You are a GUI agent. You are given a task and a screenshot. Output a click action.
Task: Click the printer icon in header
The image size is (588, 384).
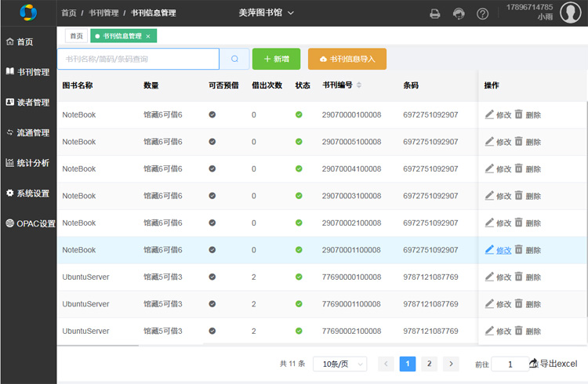[434, 13]
